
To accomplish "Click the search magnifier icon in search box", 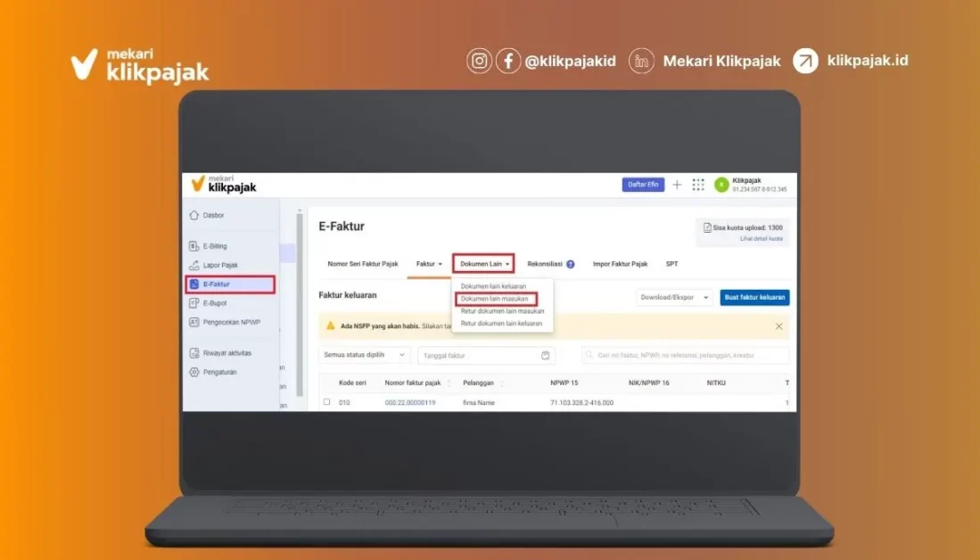I will 589,355.
